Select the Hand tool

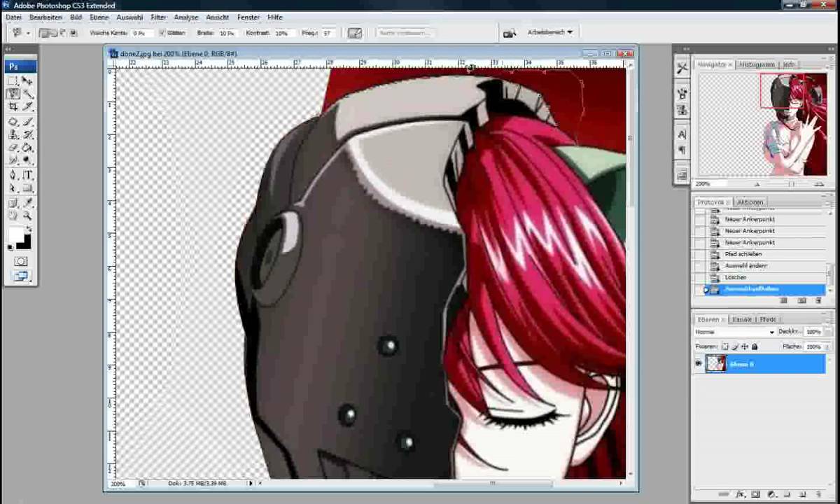(13, 216)
